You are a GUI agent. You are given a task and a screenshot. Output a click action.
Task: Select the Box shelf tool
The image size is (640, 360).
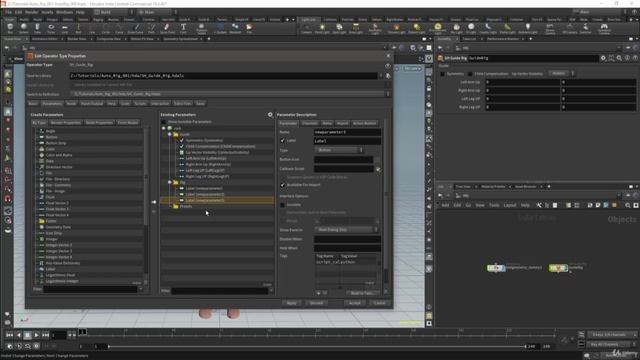point(10,29)
